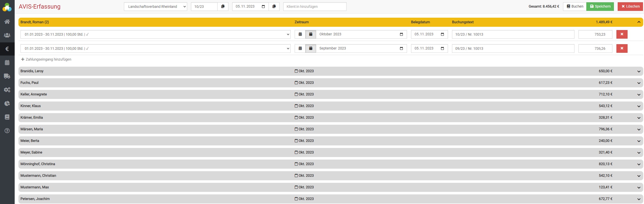Open the Euro billing menu in sidebar
Screen dimensions: 644x204
(7, 49)
